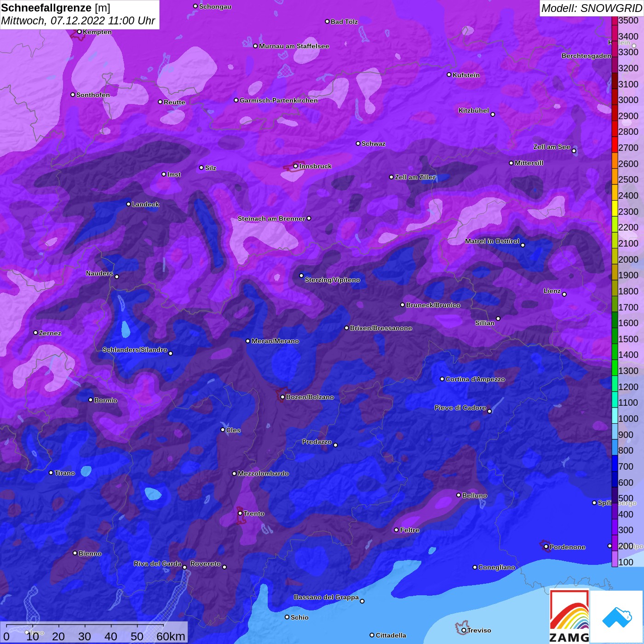This screenshot has width=644, height=644.
Task: Click the Sonthofen label
Action: [93, 95]
